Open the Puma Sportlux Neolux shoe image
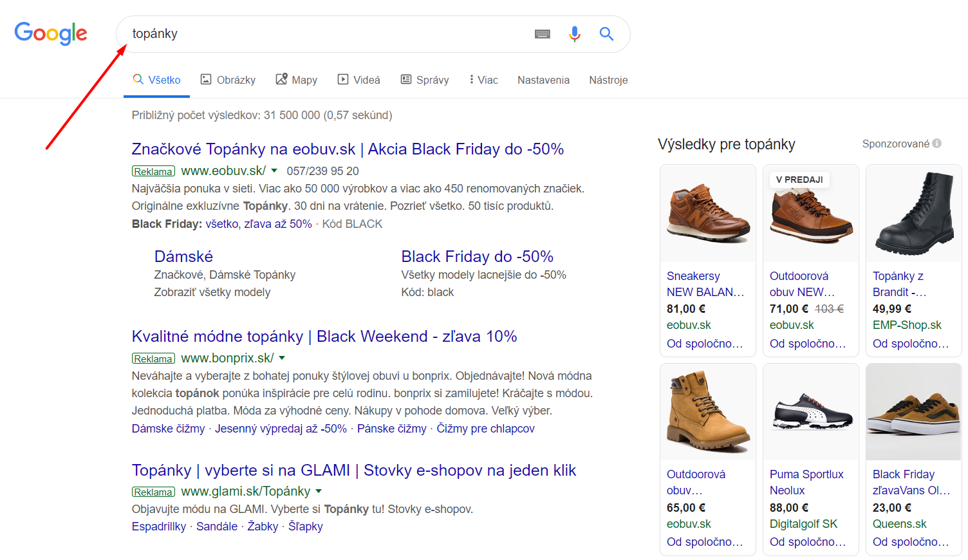Screen dimensions: 968x560 (811, 412)
